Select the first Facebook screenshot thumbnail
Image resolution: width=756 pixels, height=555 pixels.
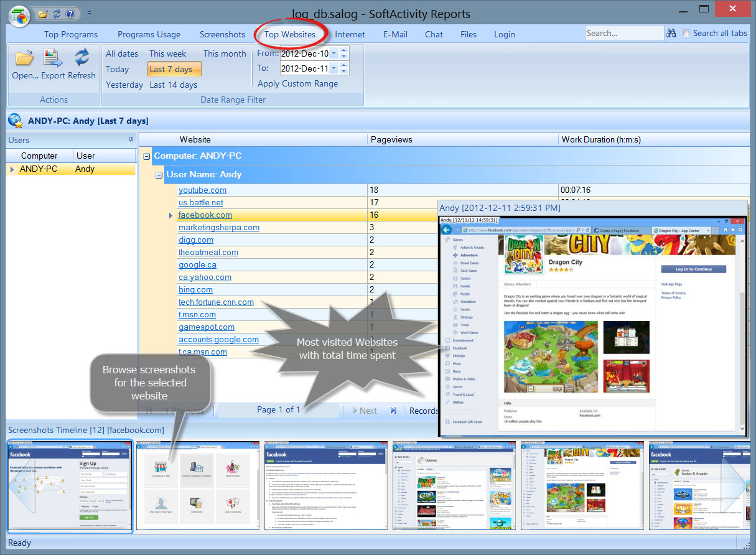(x=68, y=486)
